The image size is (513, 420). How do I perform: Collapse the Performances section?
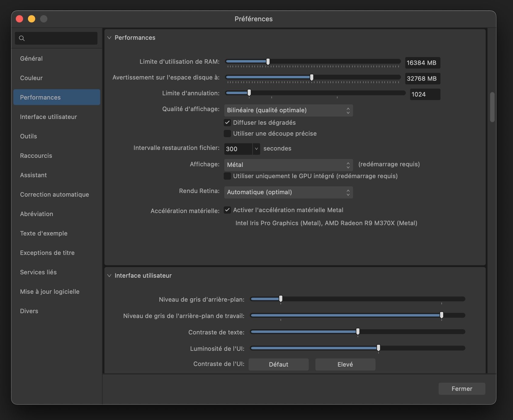(x=109, y=38)
